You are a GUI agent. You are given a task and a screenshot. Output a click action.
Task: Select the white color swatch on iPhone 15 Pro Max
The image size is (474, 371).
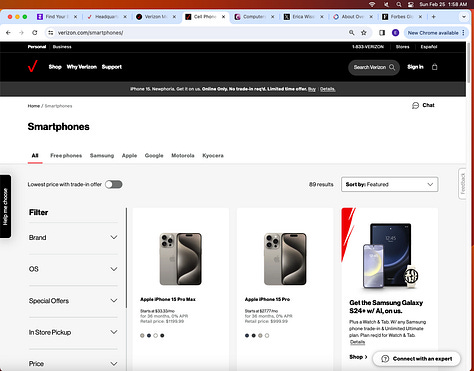click(x=156, y=336)
